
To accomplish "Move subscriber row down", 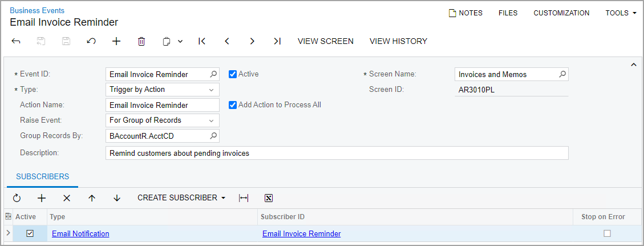I will click(x=117, y=198).
